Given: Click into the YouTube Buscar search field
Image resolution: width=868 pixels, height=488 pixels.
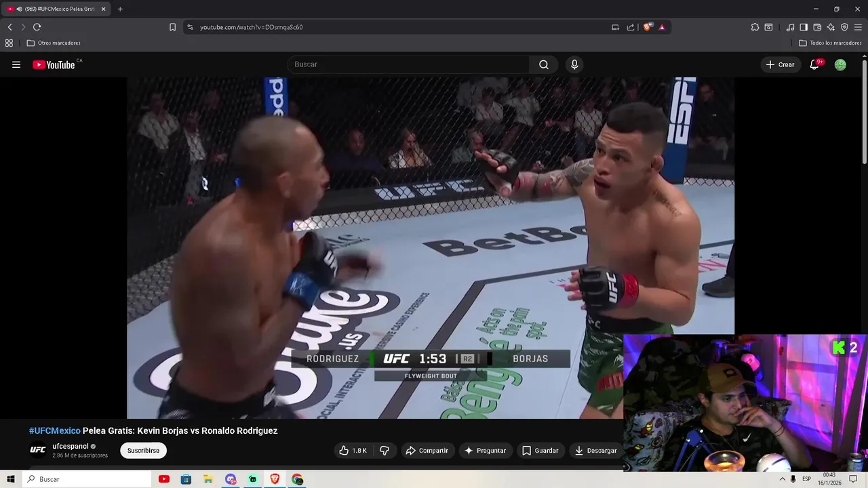Looking at the screenshot, I should pos(409,64).
